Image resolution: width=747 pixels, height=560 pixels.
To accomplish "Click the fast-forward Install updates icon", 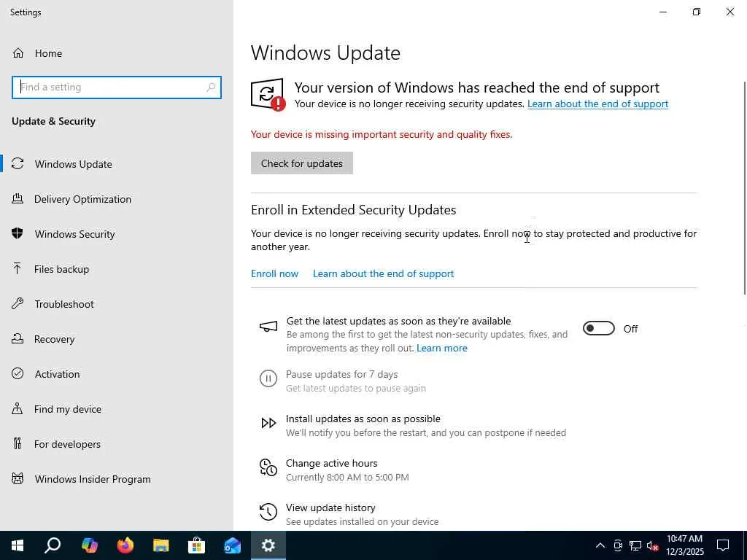I will click(x=268, y=423).
